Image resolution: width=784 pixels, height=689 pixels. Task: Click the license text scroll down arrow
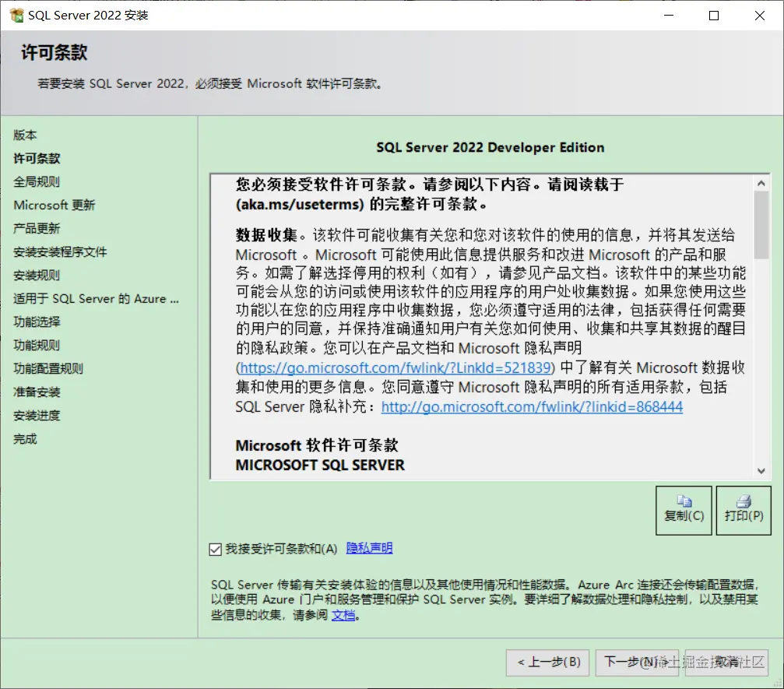[761, 470]
